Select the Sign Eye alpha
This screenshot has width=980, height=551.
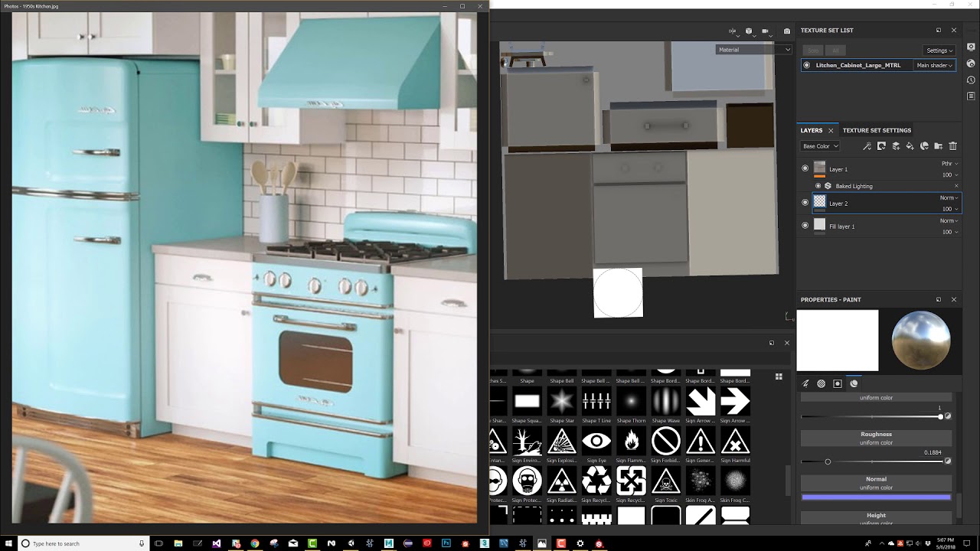click(596, 441)
